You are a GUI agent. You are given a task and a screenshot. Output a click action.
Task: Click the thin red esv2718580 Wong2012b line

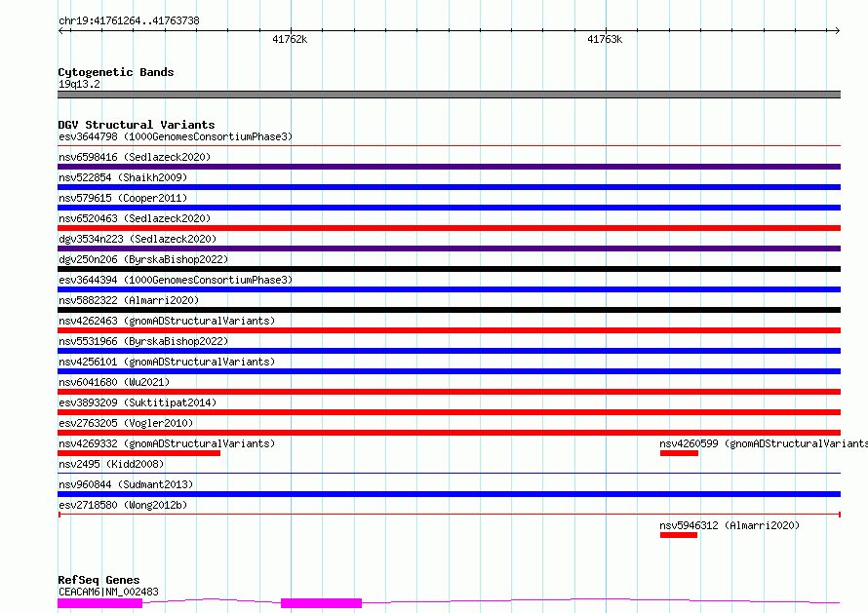pyautogui.click(x=449, y=515)
